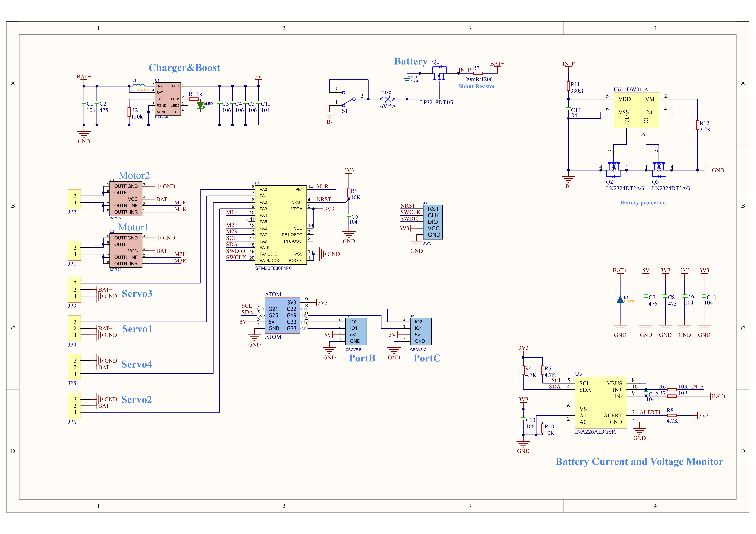Select the C11 104 capacitor
The height and width of the screenshot is (534, 756).
click(x=258, y=102)
